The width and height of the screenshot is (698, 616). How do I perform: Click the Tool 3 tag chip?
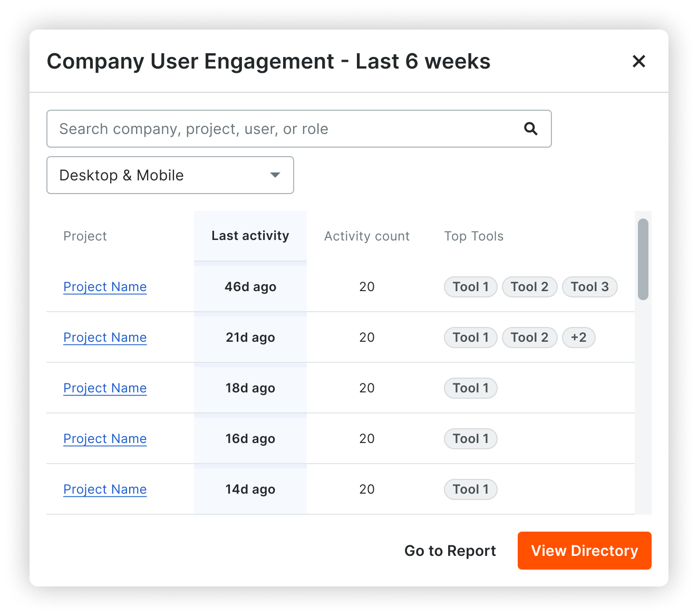(x=589, y=287)
